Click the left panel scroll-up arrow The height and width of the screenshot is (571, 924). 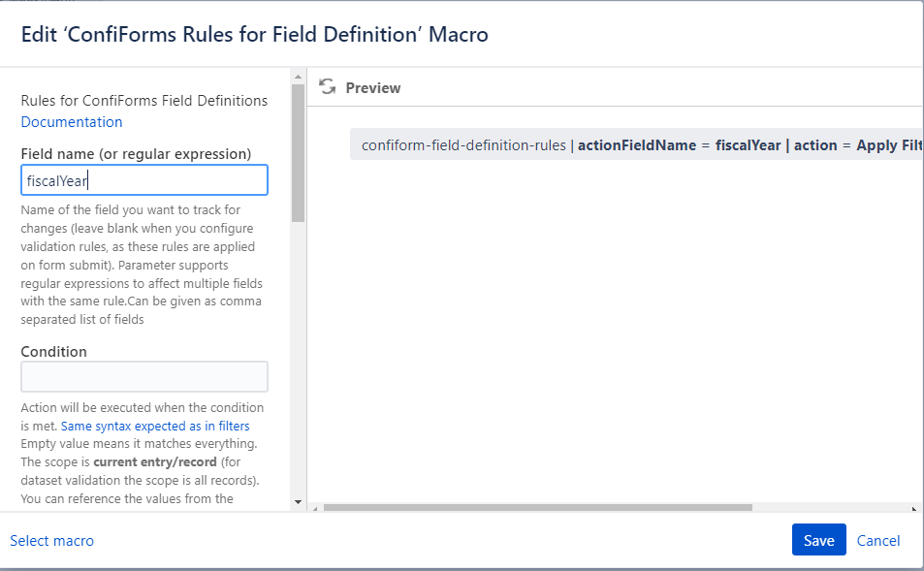click(x=298, y=77)
